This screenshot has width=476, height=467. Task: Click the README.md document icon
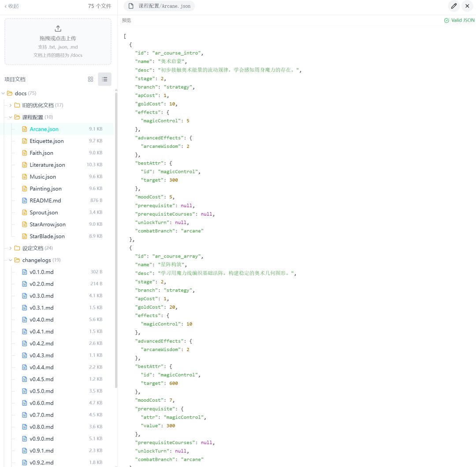point(25,200)
